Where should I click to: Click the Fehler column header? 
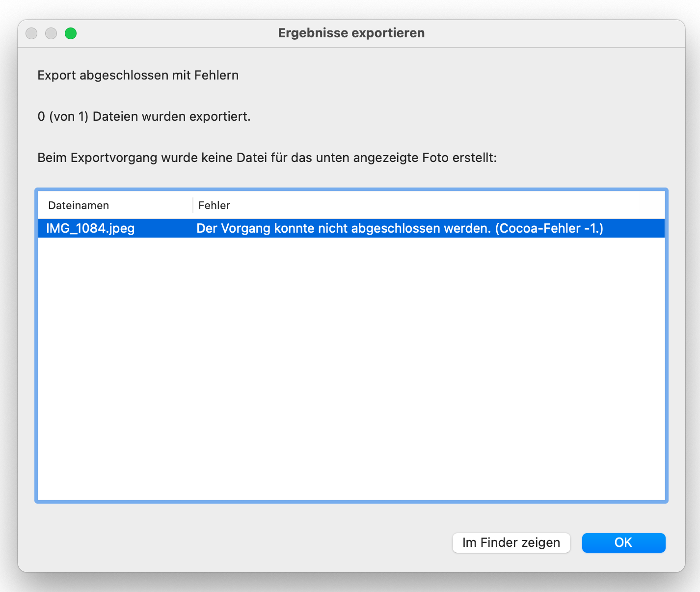pos(214,205)
